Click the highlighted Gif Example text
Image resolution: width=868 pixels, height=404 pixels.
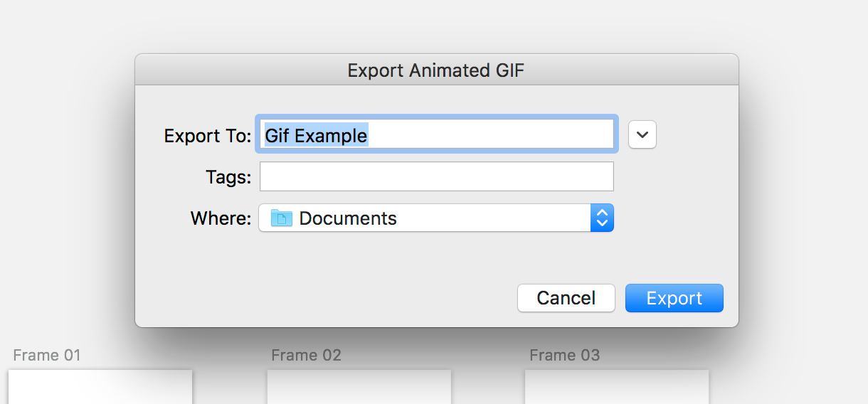317,135
